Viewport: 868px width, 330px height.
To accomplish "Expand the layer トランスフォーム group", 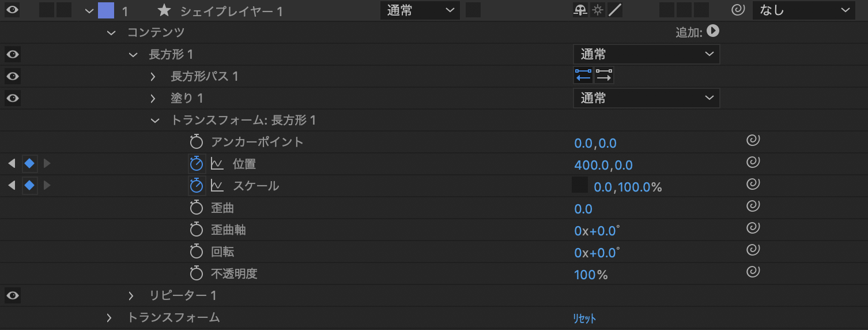I will click(110, 318).
